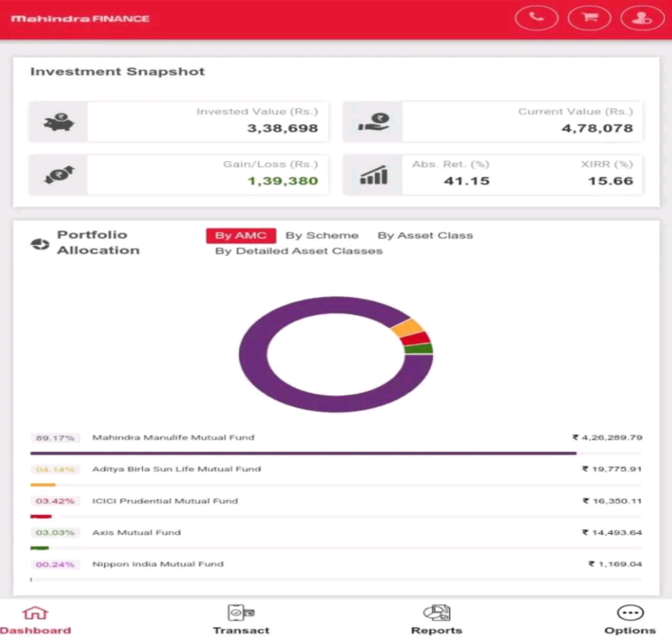Select Aditya Birla Sun Life Mutual Fund name
Image resolution: width=672 pixels, height=644 pixels.
[x=176, y=470]
